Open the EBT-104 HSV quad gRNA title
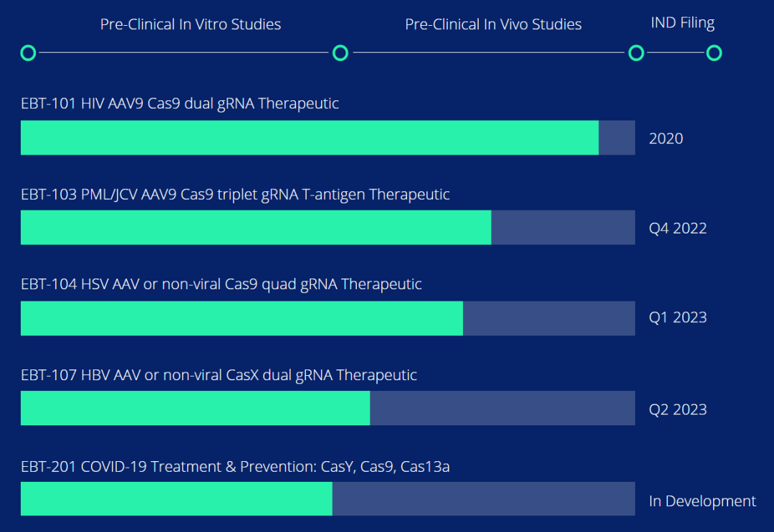The width and height of the screenshot is (774, 532). tap(221, 284)
